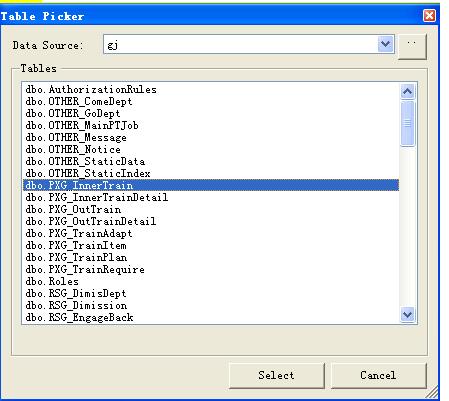Click the Select button
The image size is (449, 401).
pos(276,375)
